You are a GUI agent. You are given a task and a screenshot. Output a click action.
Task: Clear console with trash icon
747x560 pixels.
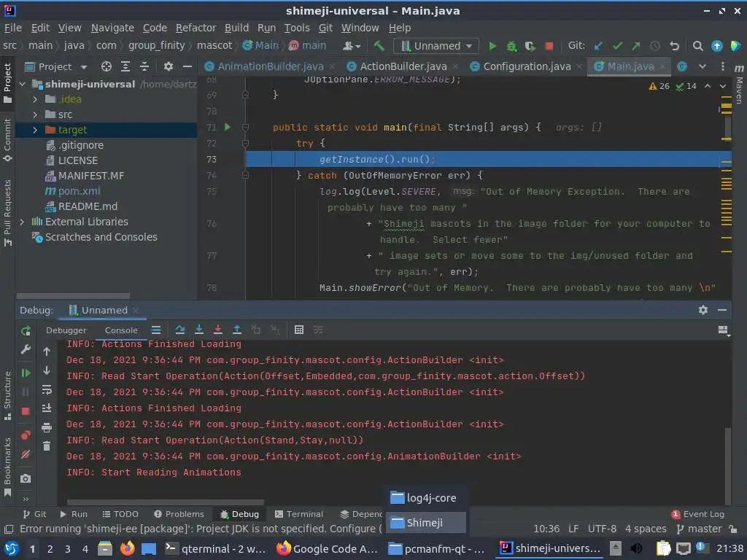pyautogui.click(x=47, y=446)
